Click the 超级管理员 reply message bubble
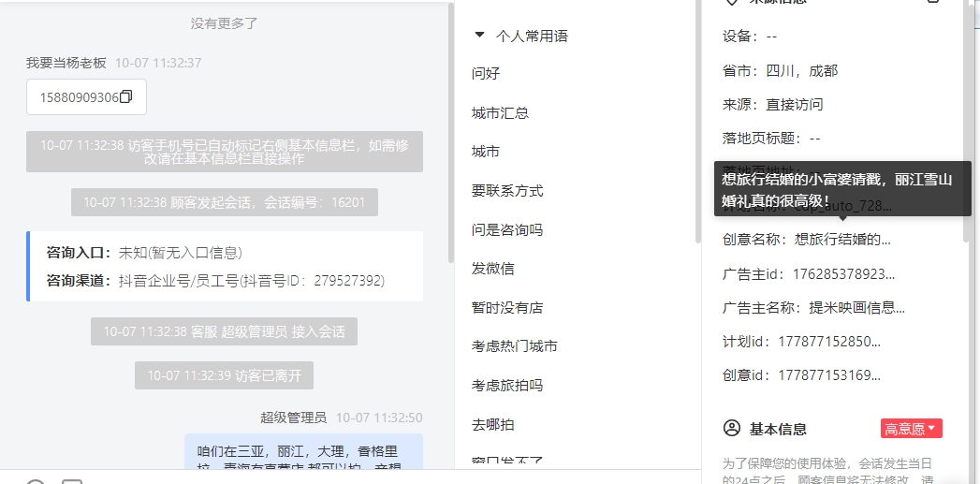This screenshot has width=980, height=484. click(x=304, y=451)
